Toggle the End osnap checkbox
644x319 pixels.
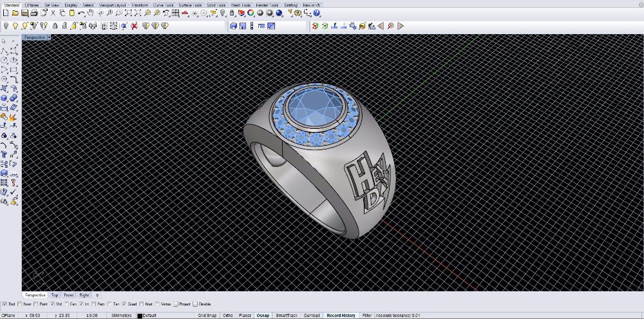point(5,304)
